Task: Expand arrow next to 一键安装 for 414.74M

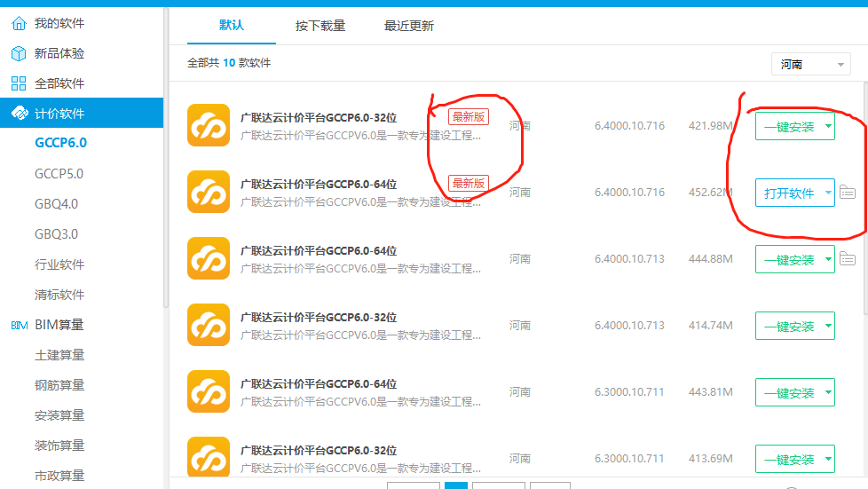Action: 828,326
